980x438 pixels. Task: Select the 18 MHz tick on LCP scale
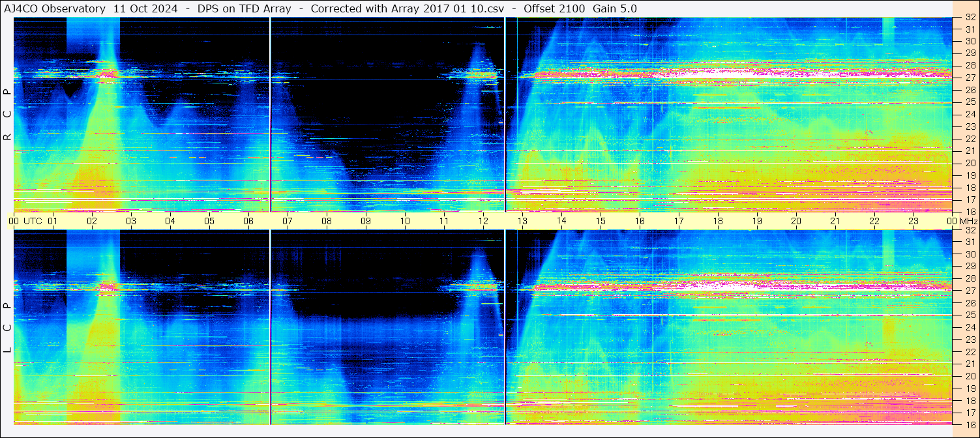point(970,400)
